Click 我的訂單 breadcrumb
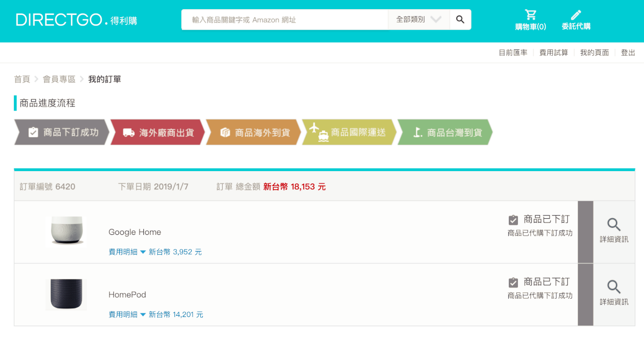Viewport: 644px width, 340px height. [x=105, y=79]
